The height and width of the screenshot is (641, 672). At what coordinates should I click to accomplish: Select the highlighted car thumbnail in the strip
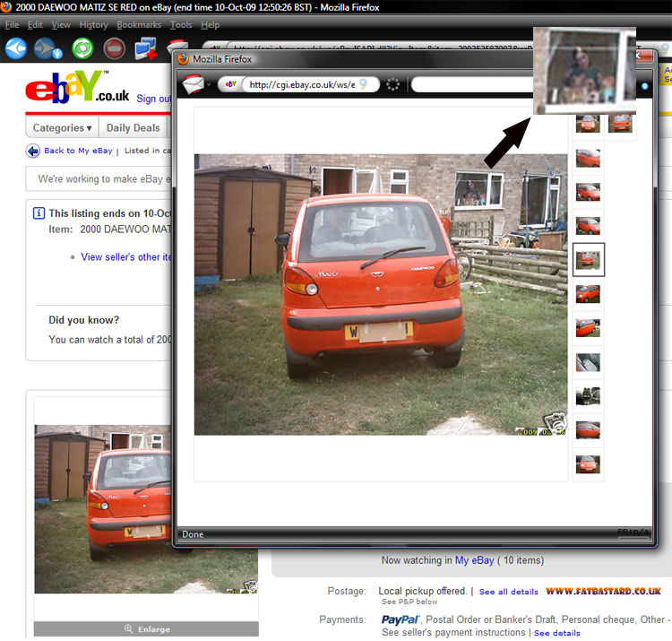point(589,259)
